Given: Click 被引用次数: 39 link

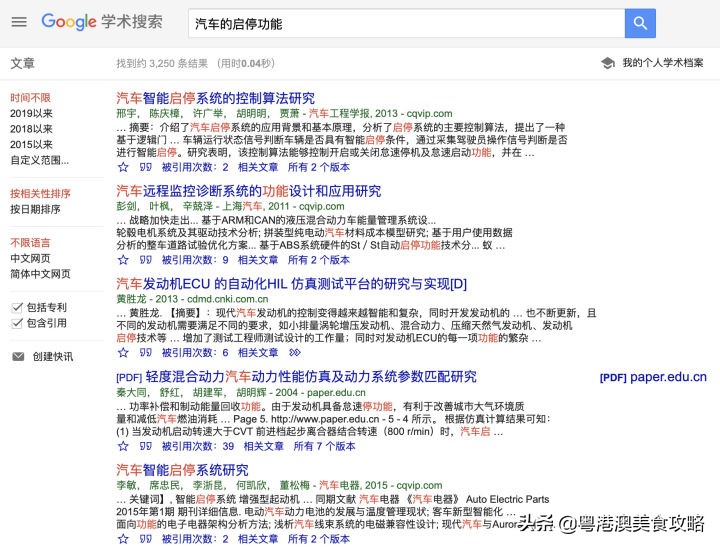Looking at the screenshot, I should pos(197,446).
